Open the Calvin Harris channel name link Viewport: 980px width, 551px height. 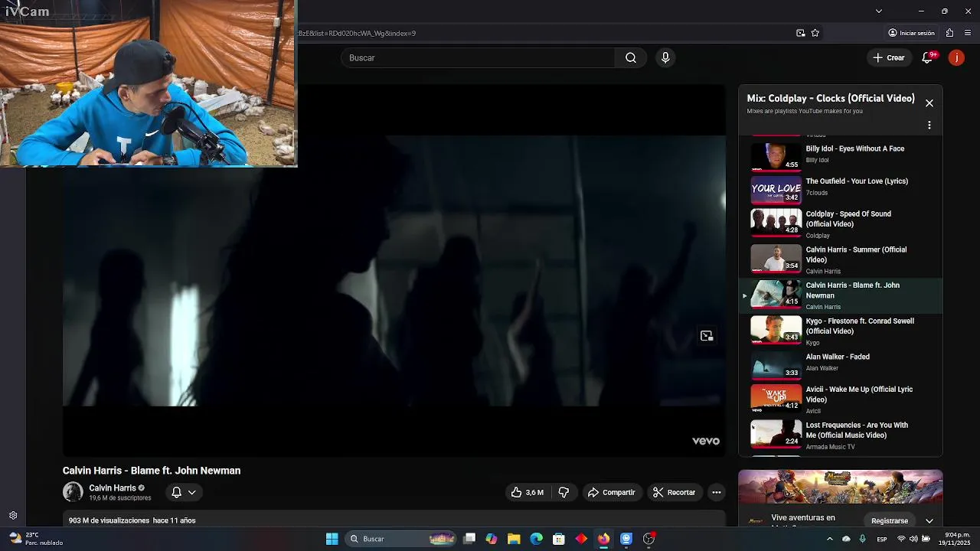[112, 487]
